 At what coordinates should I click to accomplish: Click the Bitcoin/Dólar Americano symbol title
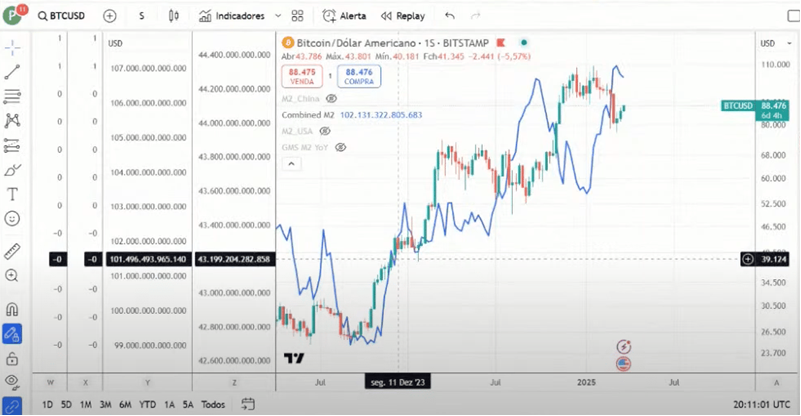pos(356,43)
